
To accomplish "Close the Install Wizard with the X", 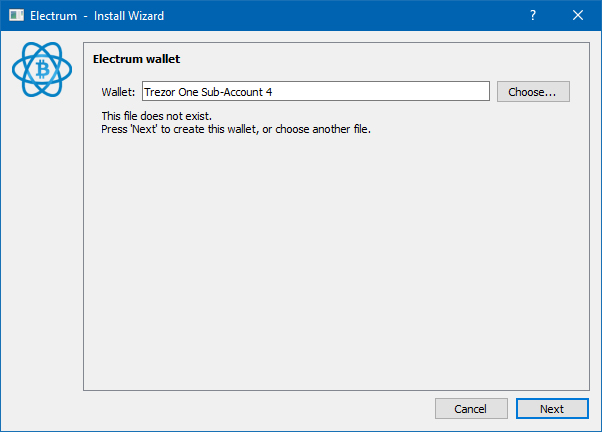I will click(578, 15).
